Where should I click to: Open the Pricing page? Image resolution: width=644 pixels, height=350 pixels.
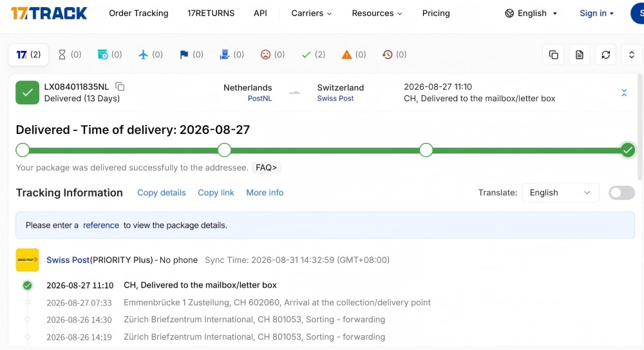click(x=436, y=13)
